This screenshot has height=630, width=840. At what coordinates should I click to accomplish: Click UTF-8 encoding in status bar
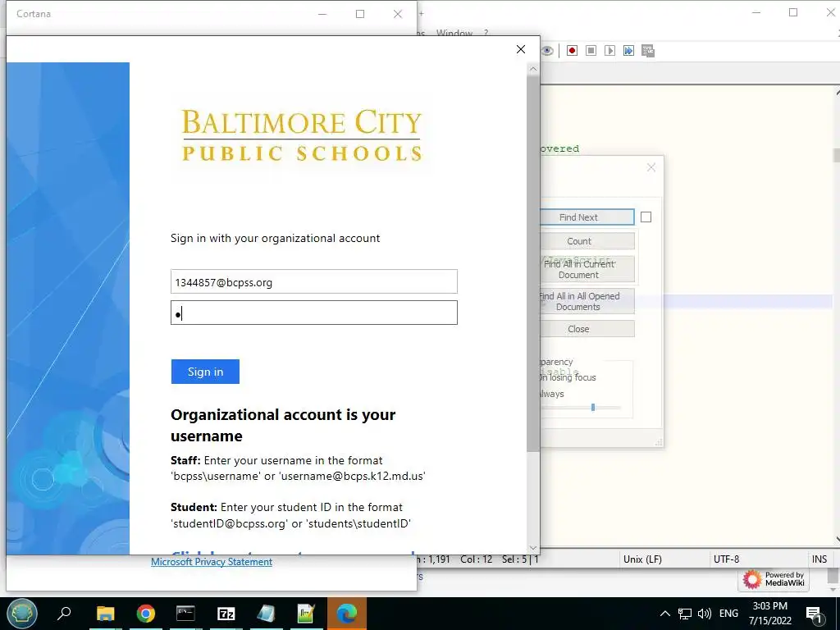[x=726, y=559]
